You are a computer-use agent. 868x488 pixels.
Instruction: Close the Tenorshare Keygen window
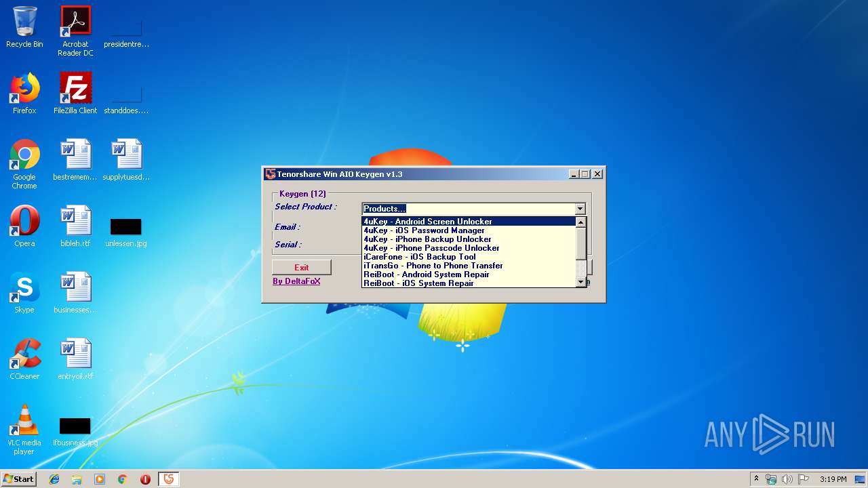[x=597, y=174]
